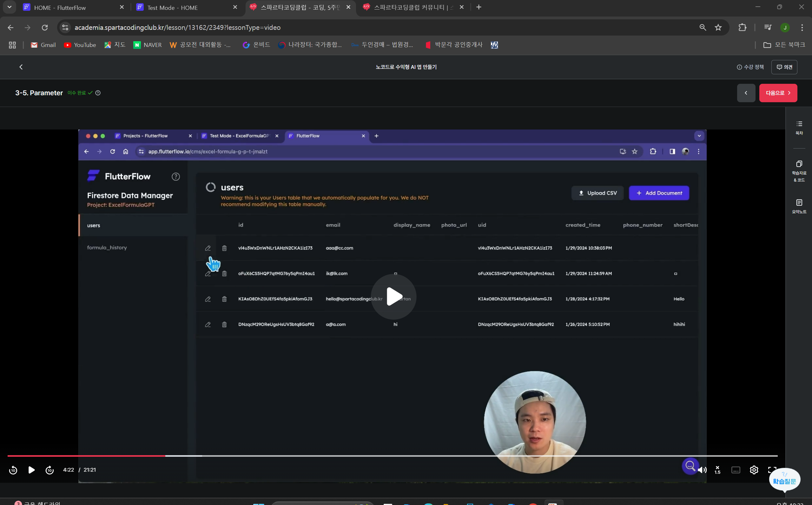Go back in browser history
This screenshot has width=812, height=505.
coord(11,27)
